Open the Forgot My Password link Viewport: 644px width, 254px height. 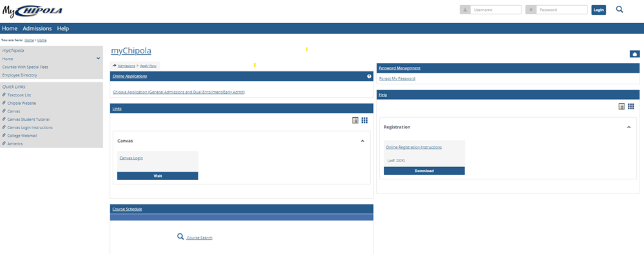[397, 78]
